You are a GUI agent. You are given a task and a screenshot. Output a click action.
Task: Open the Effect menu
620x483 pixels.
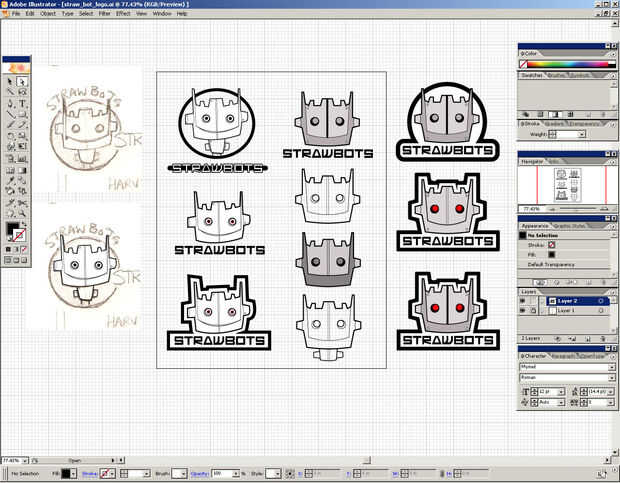tap(123, 13)
